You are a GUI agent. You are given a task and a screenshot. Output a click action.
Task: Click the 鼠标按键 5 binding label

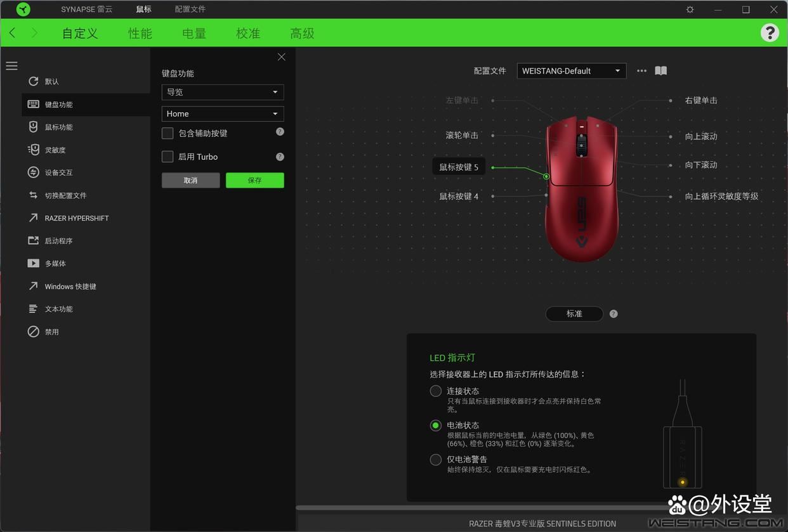tap(458, 167)
